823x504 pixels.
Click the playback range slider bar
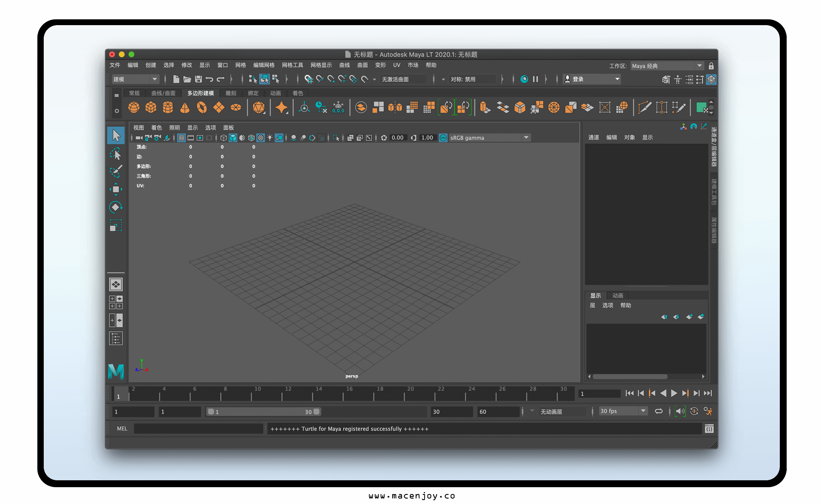264,411
